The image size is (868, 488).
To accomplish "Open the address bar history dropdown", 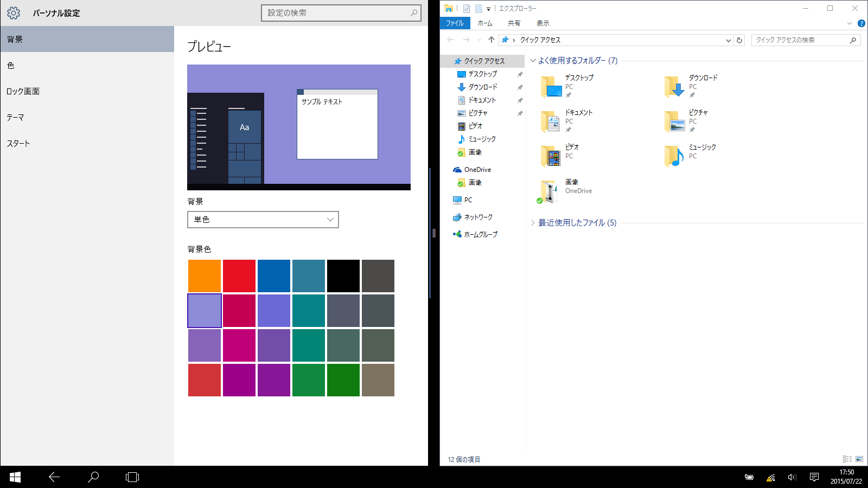I will [x=729, y=40].
